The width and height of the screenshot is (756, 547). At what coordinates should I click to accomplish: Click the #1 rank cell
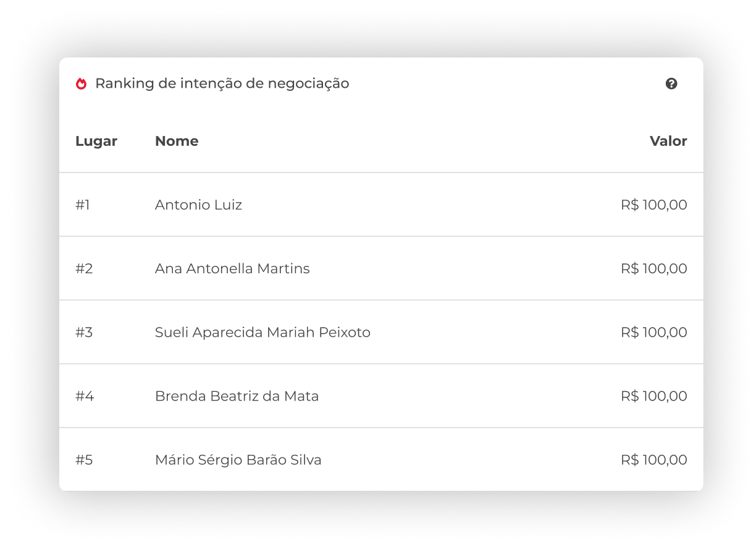pyautogui.click(x=83, y=205)
